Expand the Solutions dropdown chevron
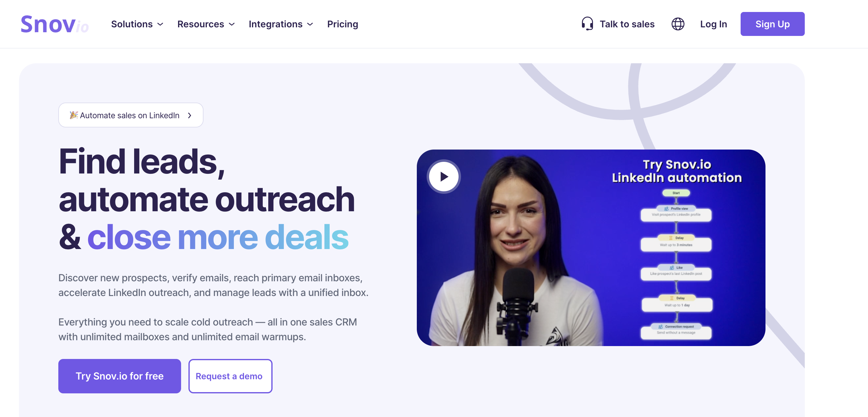 (161, 24)
